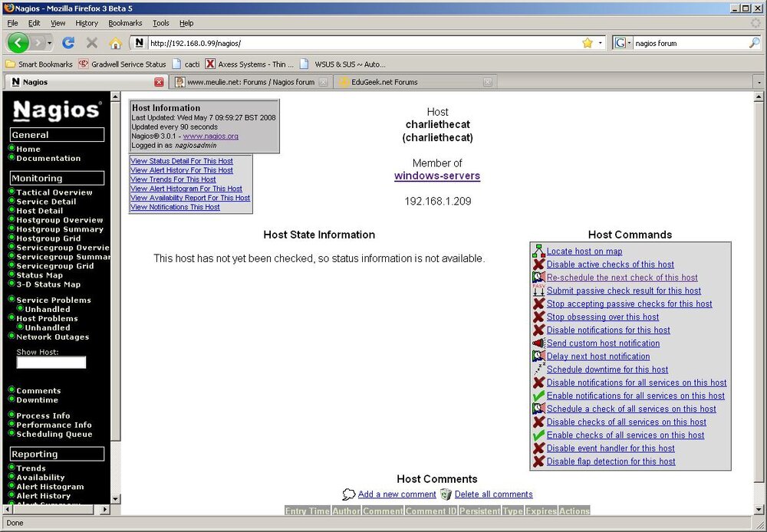Click the Show Host input field

pos(51,363)
